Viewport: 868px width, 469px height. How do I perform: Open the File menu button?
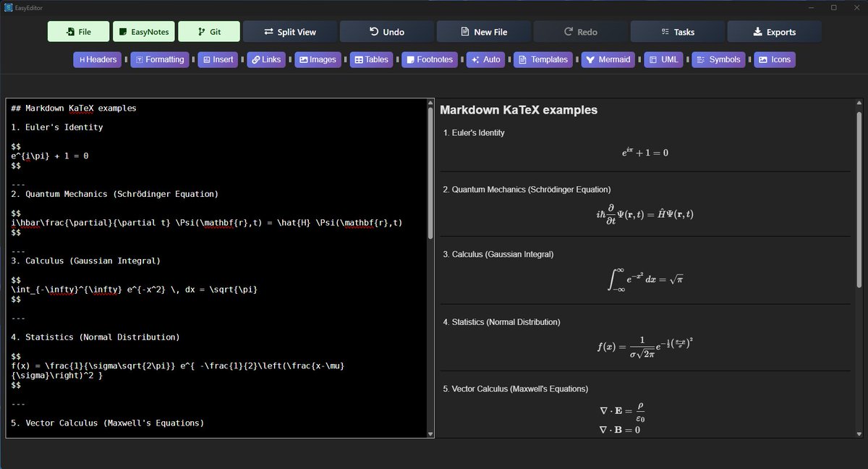click(x=79, y=32)
